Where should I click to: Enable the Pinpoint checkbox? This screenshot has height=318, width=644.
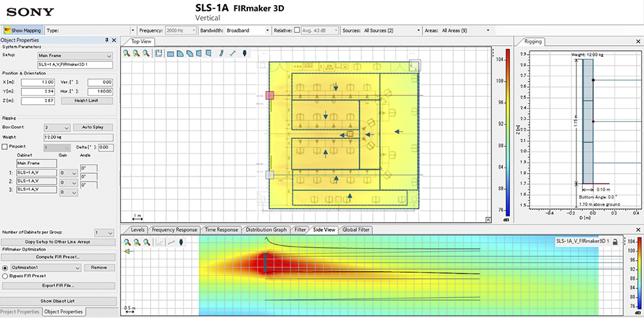[5, 147]
